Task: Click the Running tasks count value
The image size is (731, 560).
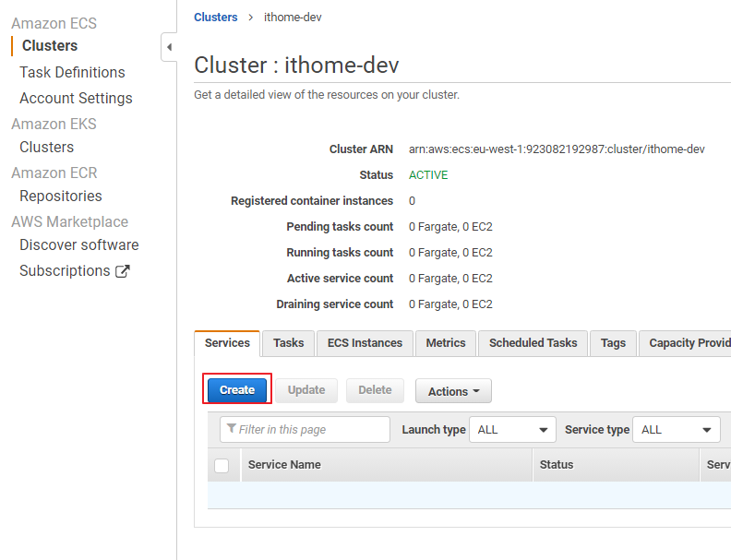Action: (x=450, y=253)
